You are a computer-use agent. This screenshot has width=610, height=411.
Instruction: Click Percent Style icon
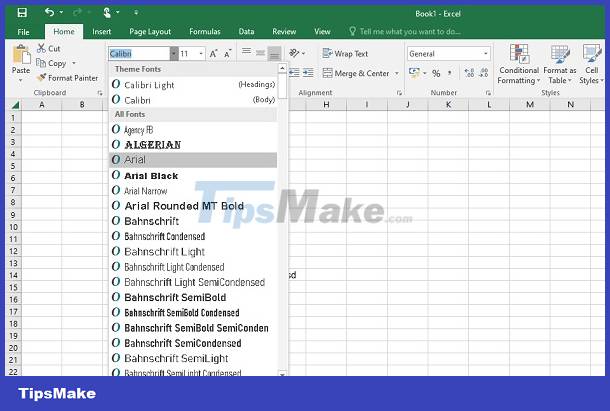click(436, 73)
